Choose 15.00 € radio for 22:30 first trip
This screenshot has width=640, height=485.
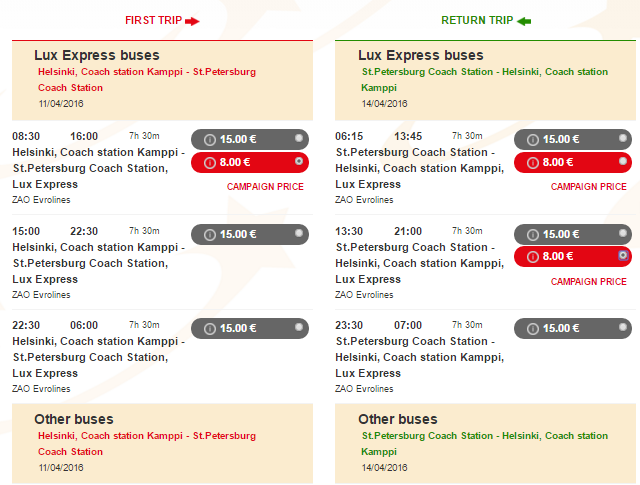coord(299,327)
